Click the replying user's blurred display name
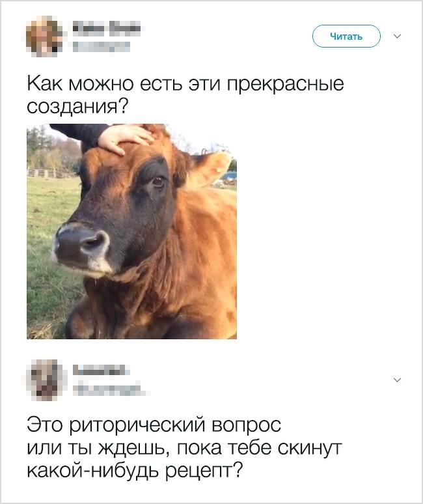The height and width of the screenshot is (504, 423). pos(101,371)
